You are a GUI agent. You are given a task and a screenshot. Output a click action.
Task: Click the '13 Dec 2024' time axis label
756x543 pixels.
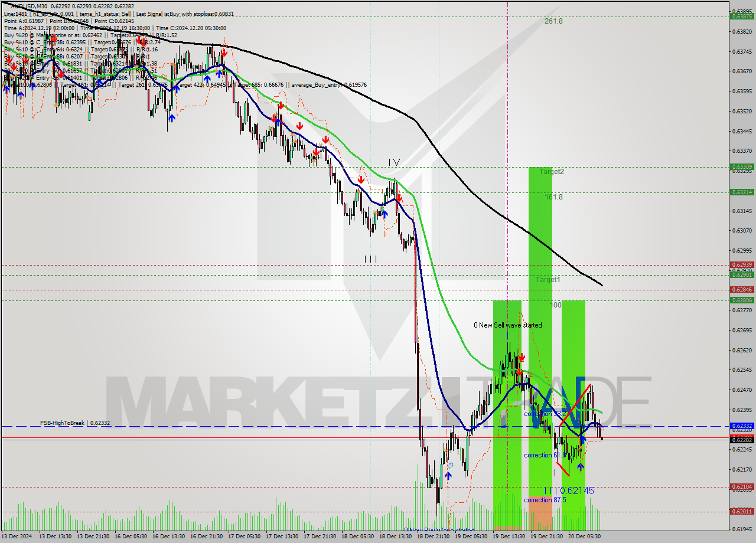16,536
